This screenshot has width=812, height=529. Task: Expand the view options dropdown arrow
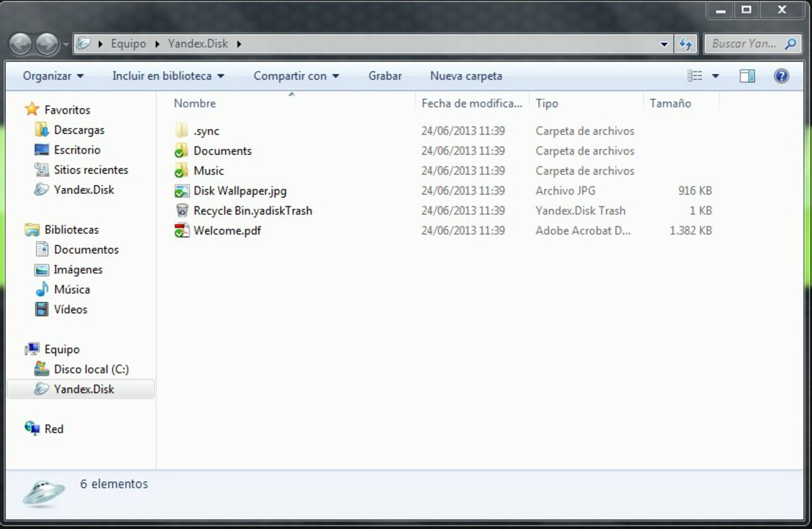[x=715, y=76]
